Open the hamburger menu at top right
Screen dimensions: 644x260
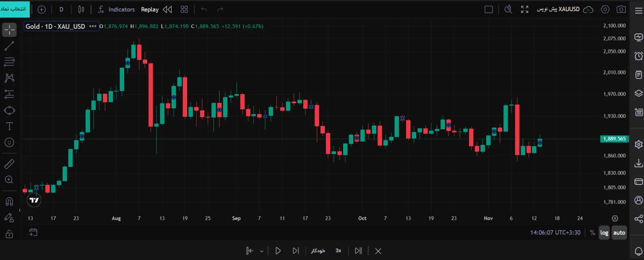pos(639,11)
